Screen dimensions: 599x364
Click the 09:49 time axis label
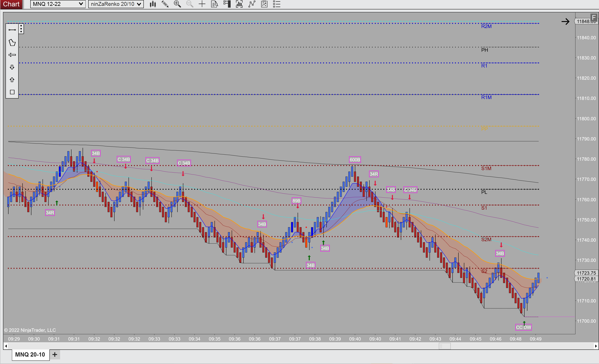pos(536,339)
